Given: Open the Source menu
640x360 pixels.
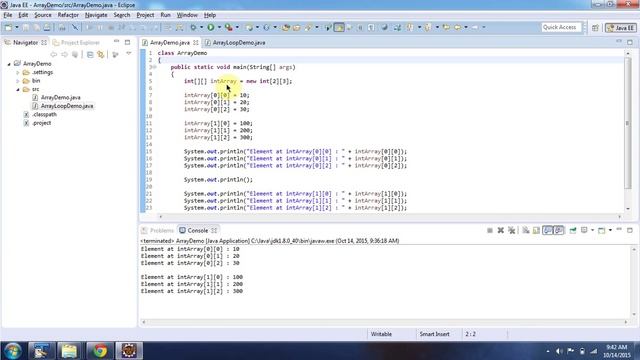Looking at the screenshot, I should pyautogui.click(x=42, y=15).
